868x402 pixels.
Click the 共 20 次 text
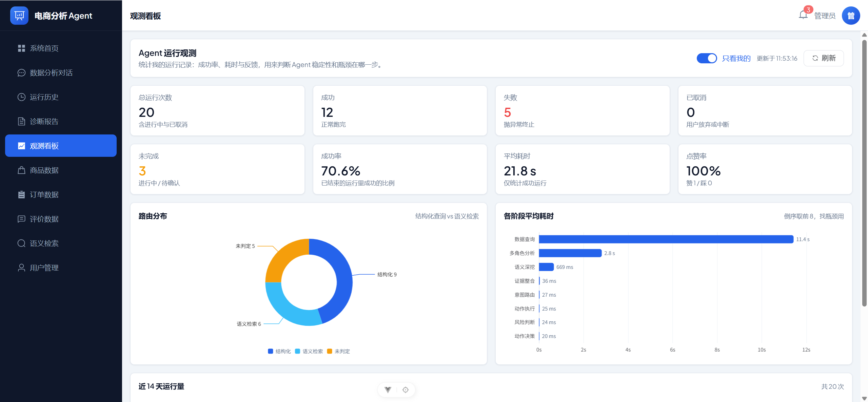(x=832, y=387)
